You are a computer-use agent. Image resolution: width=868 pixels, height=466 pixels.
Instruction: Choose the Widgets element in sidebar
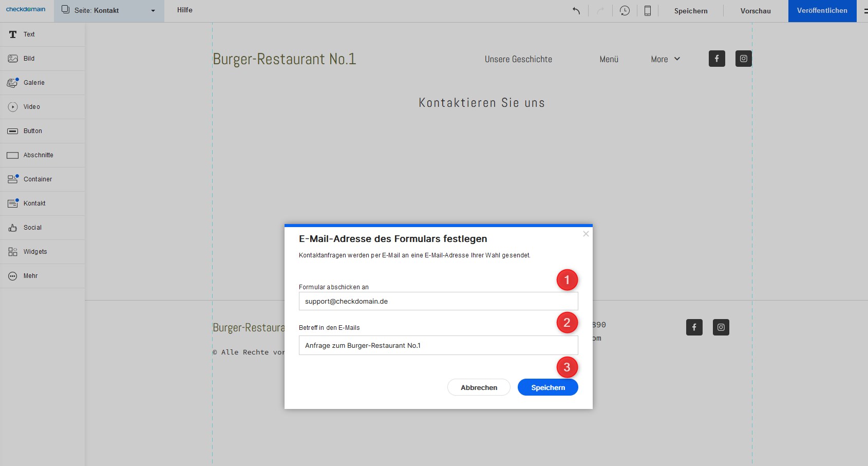coord(35,252)
